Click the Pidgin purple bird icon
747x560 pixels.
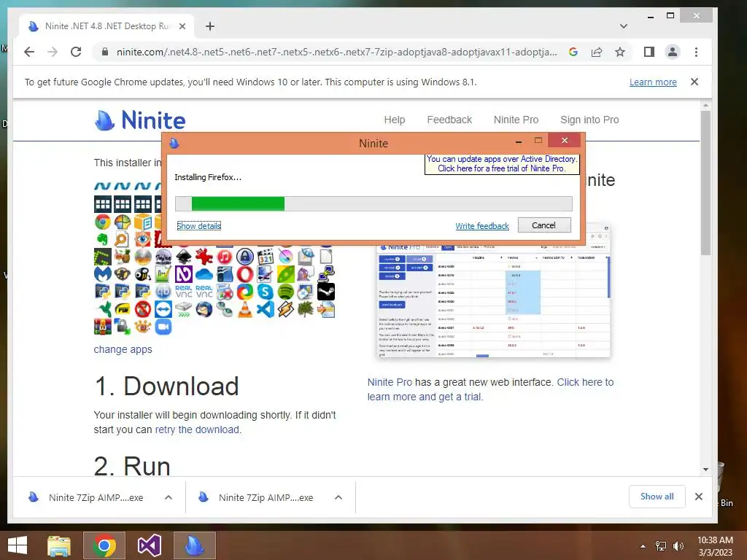(306, 274)
